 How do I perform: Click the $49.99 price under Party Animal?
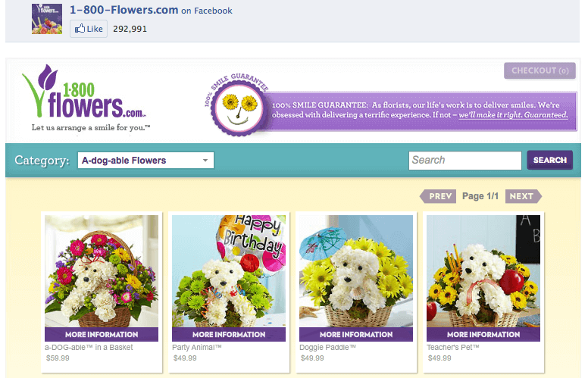point(185,358)
